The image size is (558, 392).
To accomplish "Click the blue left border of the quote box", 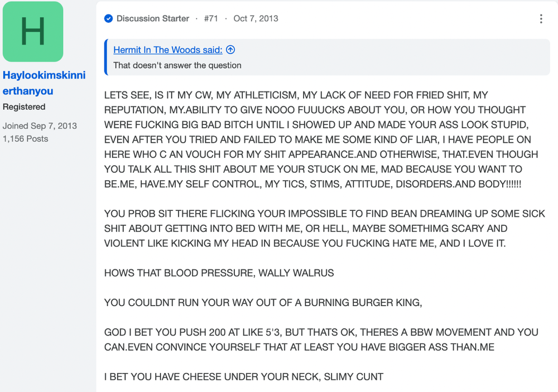I will 105,57.
